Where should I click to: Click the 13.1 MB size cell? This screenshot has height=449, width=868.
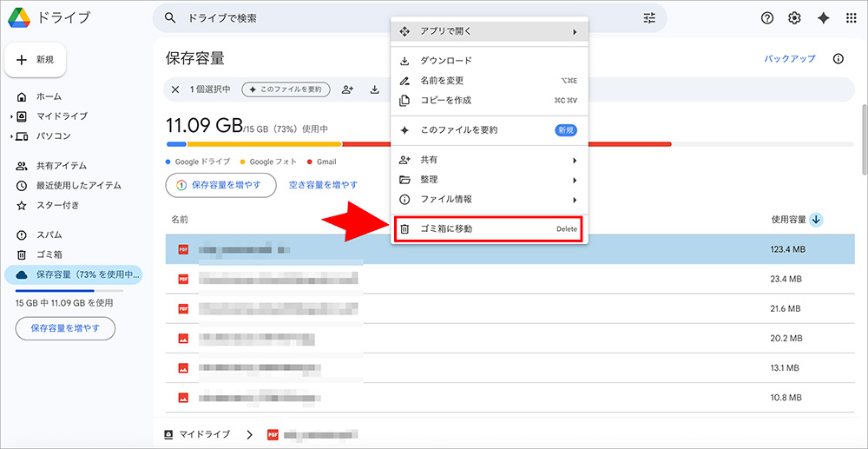pyautogui.click(x=786, y=367)
